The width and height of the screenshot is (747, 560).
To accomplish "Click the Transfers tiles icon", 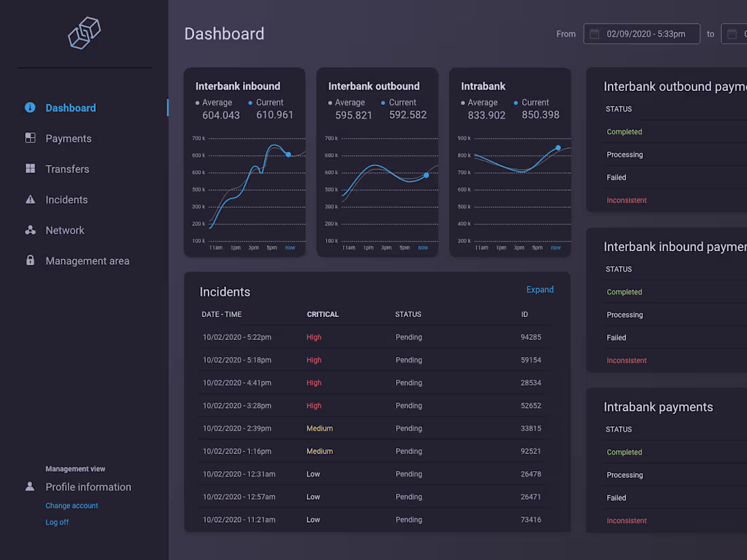I will pos(30,168).
